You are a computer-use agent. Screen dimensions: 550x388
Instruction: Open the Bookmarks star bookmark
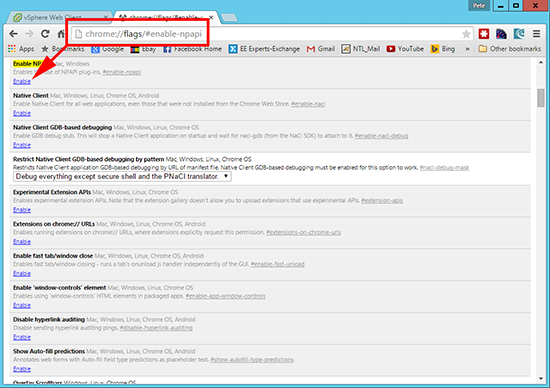[63, 49]
